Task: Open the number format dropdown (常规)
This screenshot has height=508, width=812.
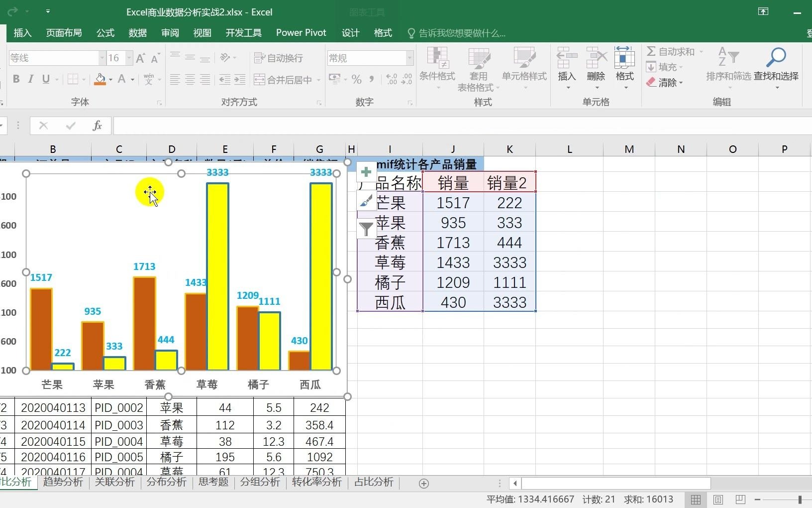Action: tap(409, 58)
